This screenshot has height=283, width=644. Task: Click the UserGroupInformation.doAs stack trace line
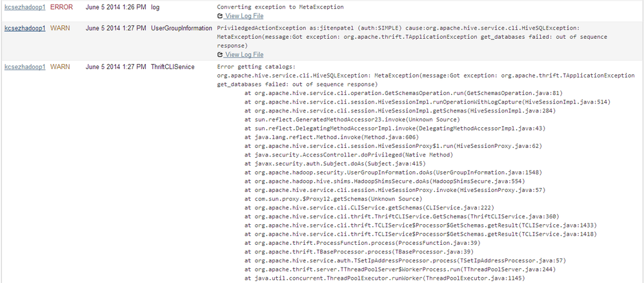pyautogui.click(x=392, y=173)
